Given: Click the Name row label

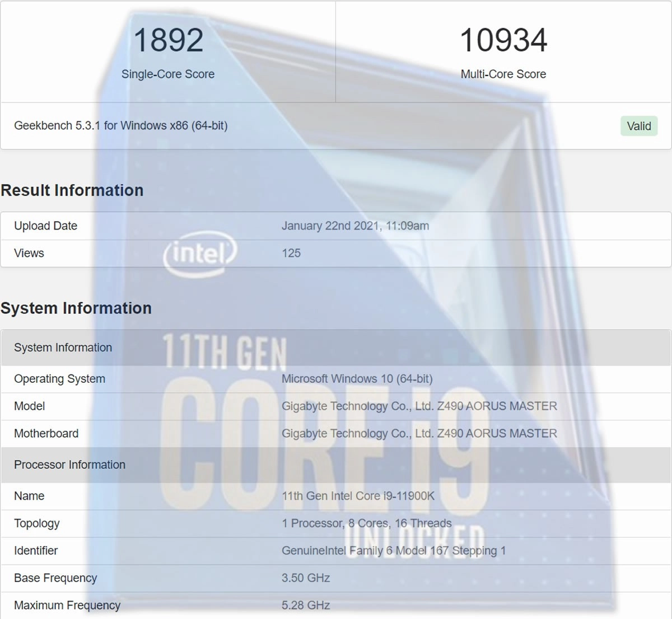Looking at the screenshot, I should [x=29, y=496].
